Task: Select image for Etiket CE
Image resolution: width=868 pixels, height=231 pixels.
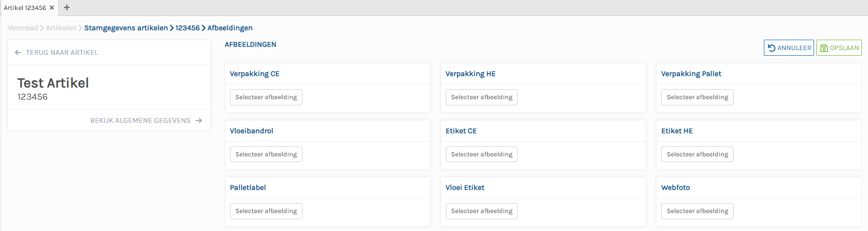Action: click(481, 154)
